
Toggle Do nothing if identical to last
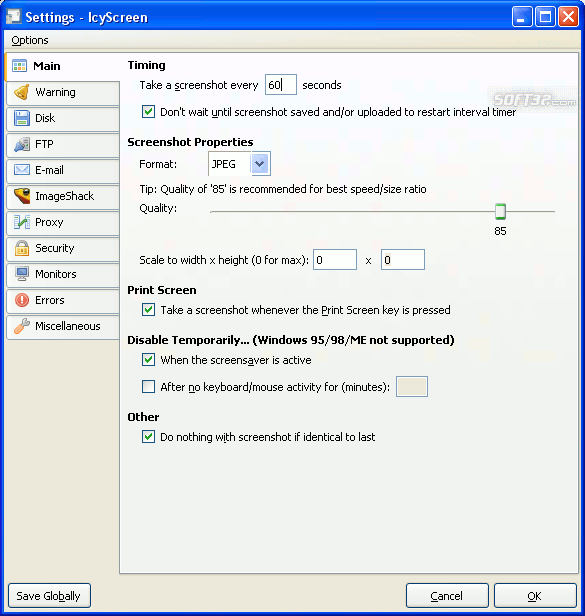click(x=148, y=436)
